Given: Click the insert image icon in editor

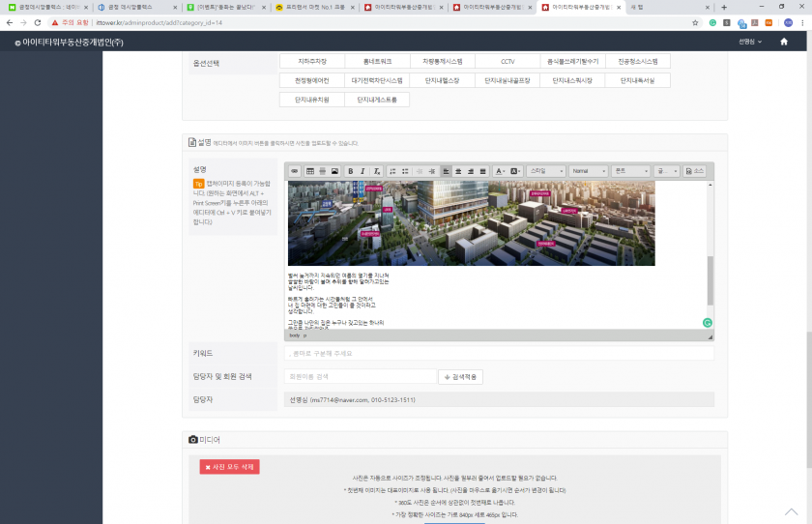Looking at the screenshot, I should (x=334, y=171).
